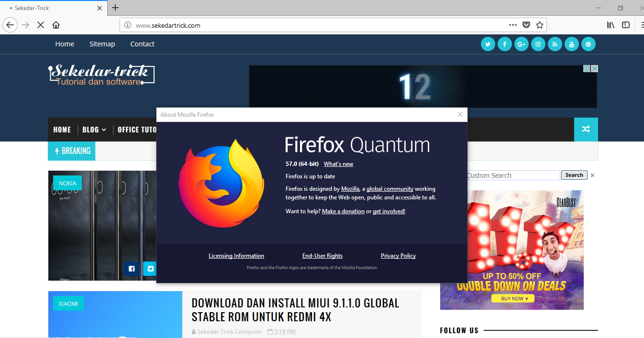This screenshot has height=338, width=644.
Task: Click the Pinterest social icon
Action: 588,44
